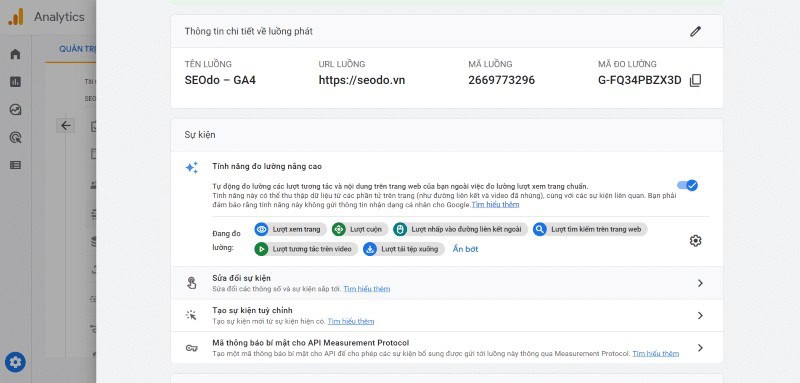The width and height of the screenshot is (800, 383).
Task: Click Lượt nhấp vào đường liên kết ngoài chip
Action: tap(461, 229)
